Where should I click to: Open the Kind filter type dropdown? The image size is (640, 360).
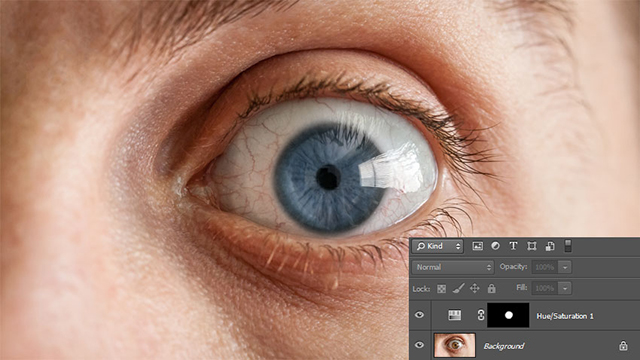click(438, 246)
